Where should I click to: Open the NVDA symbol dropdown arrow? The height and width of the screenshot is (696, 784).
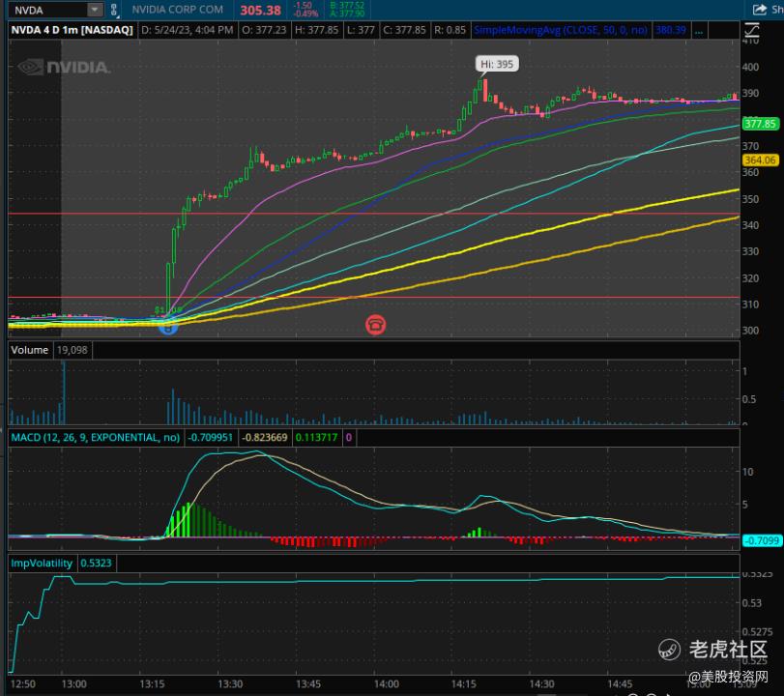pyautogui.click(x=95, y=10)
